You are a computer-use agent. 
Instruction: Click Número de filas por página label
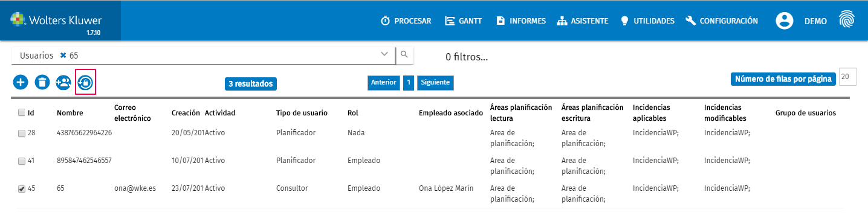pyautogui.click(x=783, y=79)
